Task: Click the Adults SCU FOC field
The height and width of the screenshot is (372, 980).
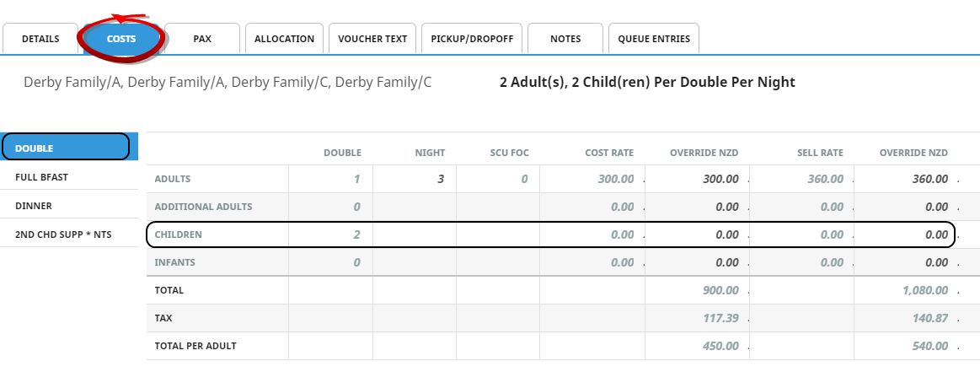Action: point(498,179)
